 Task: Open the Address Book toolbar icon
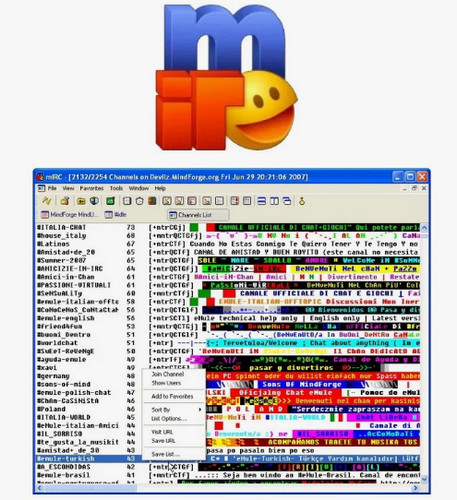(x=127, y=201)
